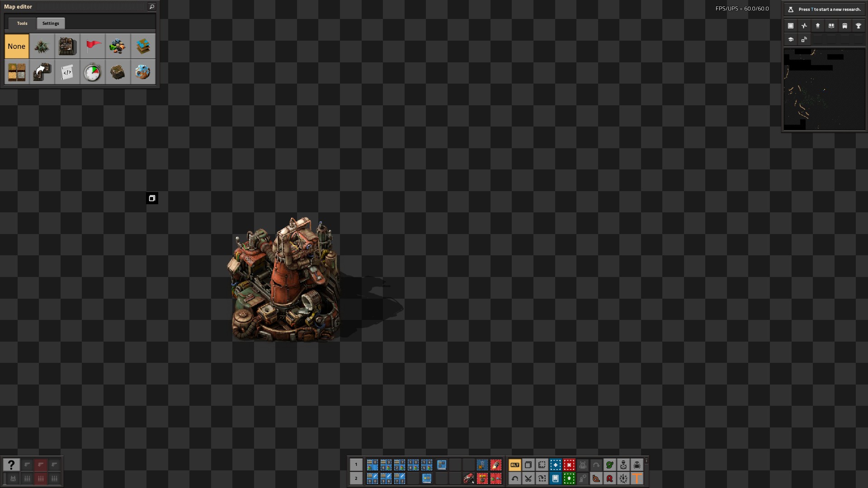Select the red car with count 4
Viewport: 868px width, 488px height.
coord(469,478)
